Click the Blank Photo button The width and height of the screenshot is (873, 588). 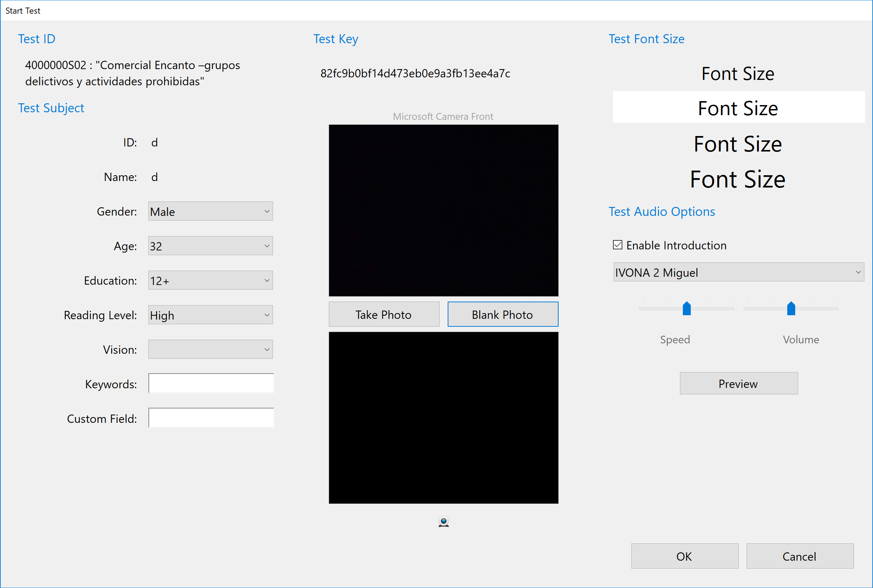point(503,314)
